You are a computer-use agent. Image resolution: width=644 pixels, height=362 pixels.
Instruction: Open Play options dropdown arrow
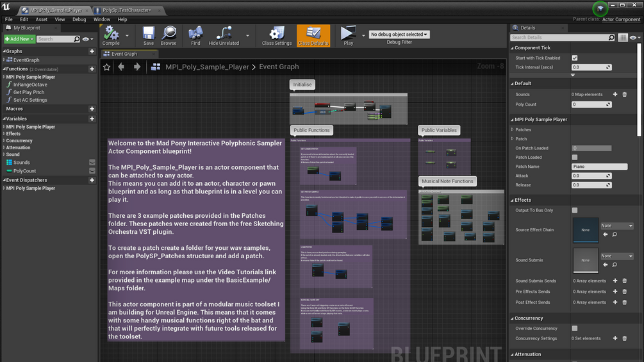click(x=363, y=36)
